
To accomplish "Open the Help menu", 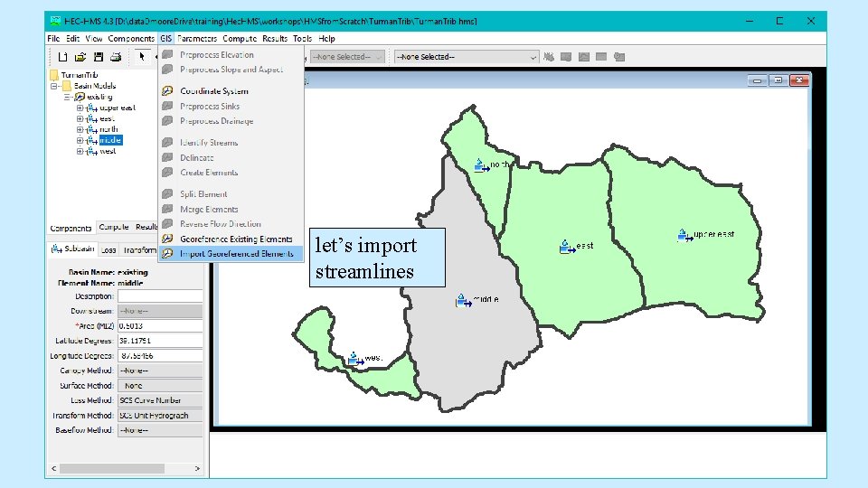I will tap(326, 39).
